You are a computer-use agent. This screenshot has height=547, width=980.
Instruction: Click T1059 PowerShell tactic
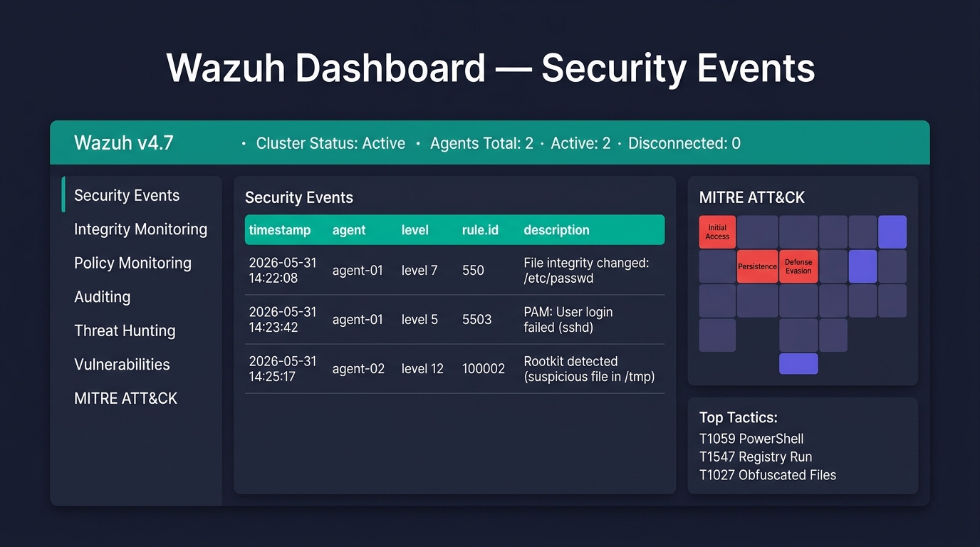[751, 439]
